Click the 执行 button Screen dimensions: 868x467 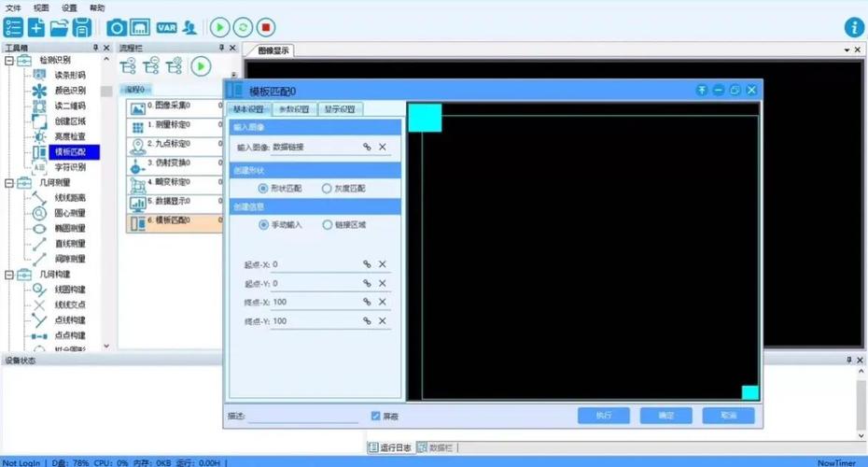pos(603,416)
